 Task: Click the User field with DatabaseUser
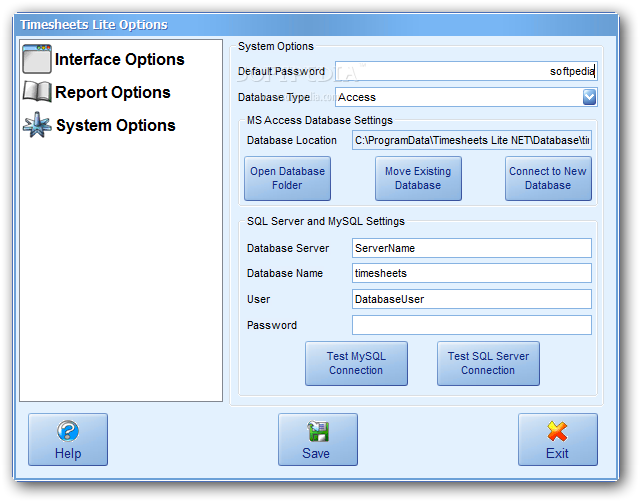[x=471, y=299]
